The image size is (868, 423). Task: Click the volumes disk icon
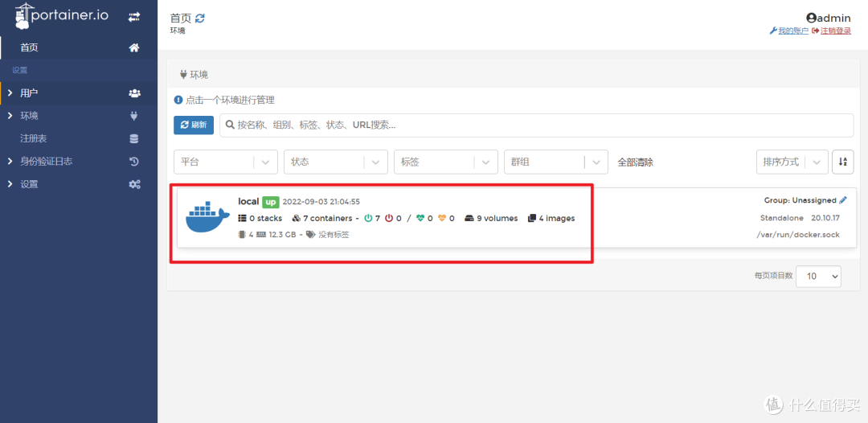click(x=469, y=218)
